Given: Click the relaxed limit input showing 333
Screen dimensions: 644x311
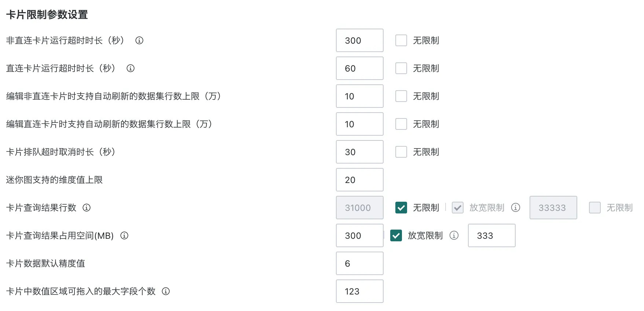Looking at the screenshot, I should pyautogui.click(x=491, y=235).
